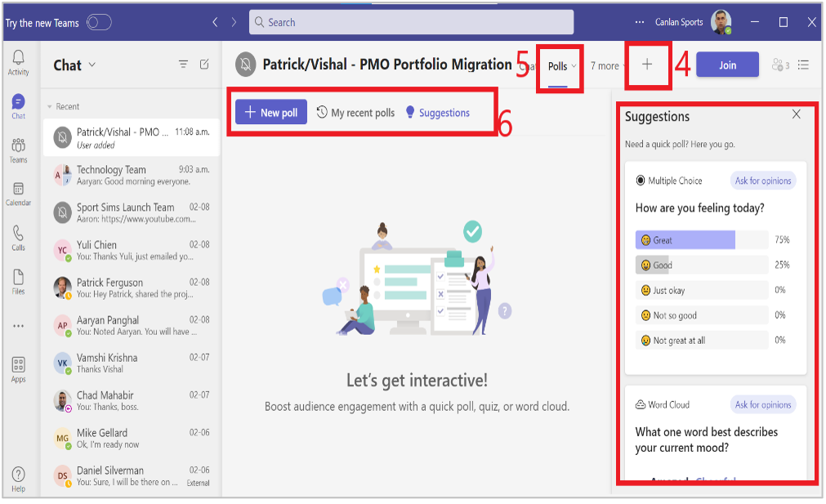The image size is (826, 504).
Task: Open the Calls app
Action: coord(19,238)
